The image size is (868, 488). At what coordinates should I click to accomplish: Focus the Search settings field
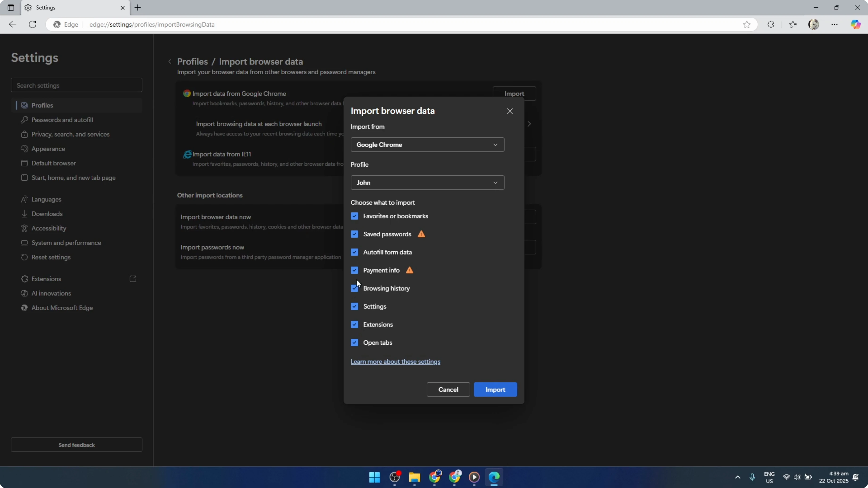76,85
